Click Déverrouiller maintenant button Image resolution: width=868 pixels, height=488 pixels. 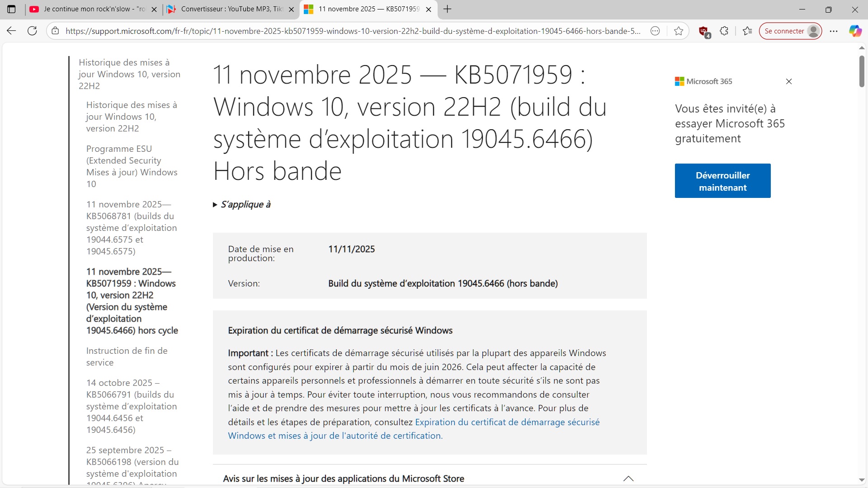[x=722, y=181]
